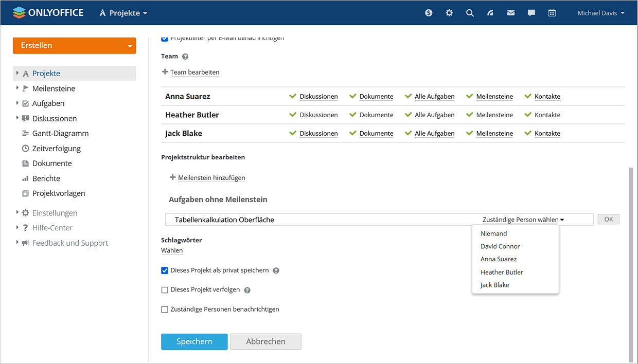Screen dimensions: 638x364
Task: Select Heather Butler from the assignee list
Action: point(515,272)
